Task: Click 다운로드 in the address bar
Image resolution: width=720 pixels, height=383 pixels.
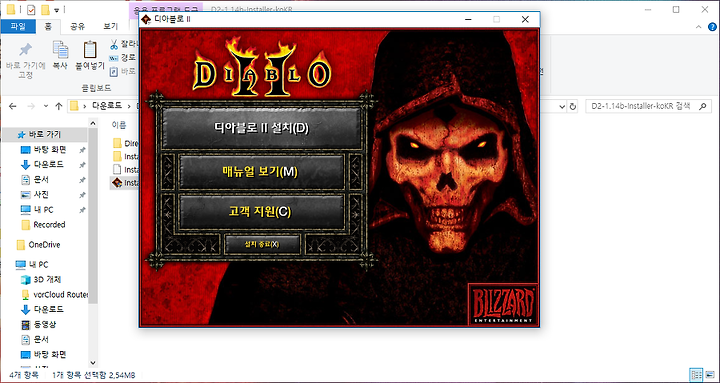Action: click(107, 106)
